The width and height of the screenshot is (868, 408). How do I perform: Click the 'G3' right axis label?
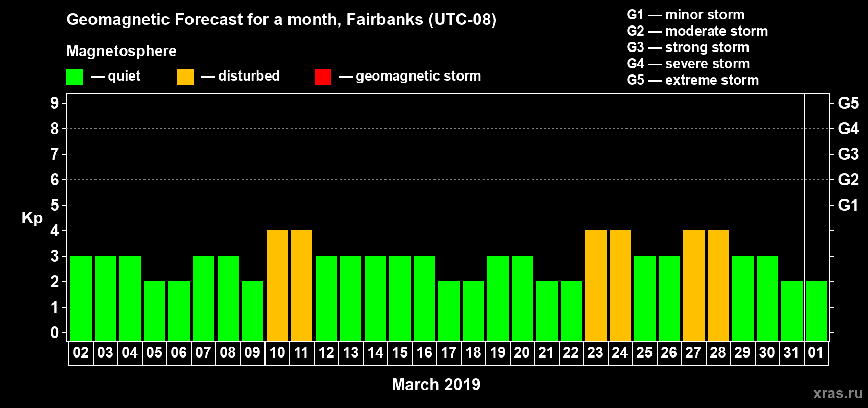849,154
